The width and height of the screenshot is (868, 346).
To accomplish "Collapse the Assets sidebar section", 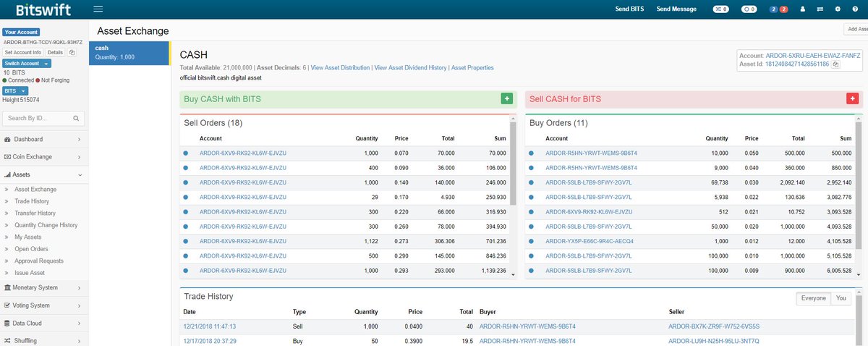I will pos(43,174).
